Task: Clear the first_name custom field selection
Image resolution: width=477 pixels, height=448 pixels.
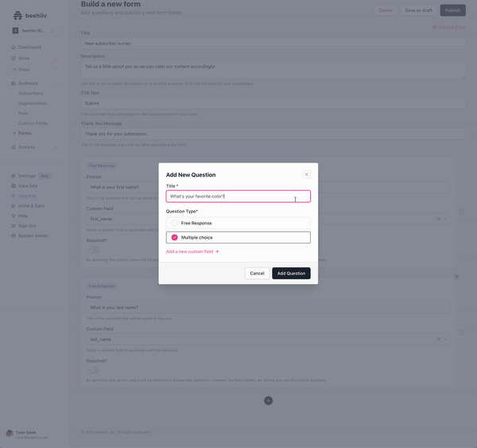Action: (438, 219)
